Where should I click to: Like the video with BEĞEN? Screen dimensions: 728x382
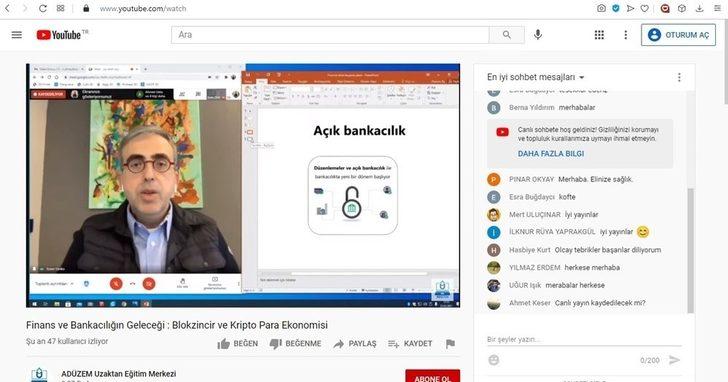pos(238,343)
